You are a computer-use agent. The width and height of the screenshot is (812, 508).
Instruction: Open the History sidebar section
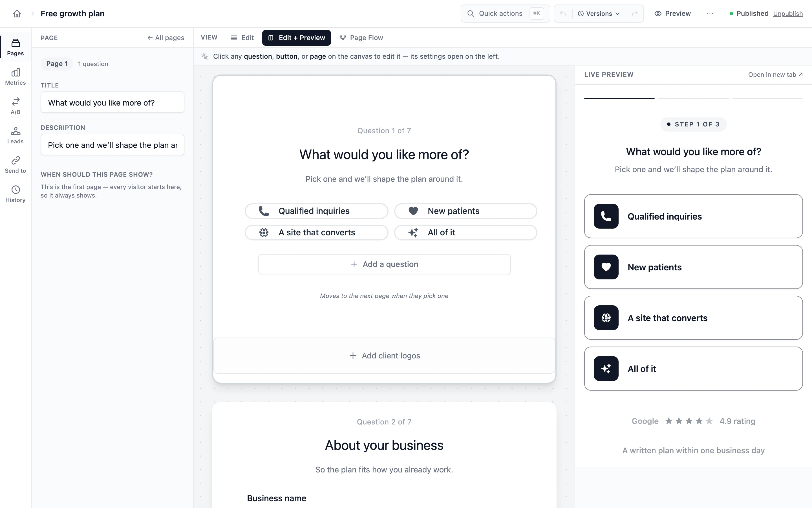[16, 194]
